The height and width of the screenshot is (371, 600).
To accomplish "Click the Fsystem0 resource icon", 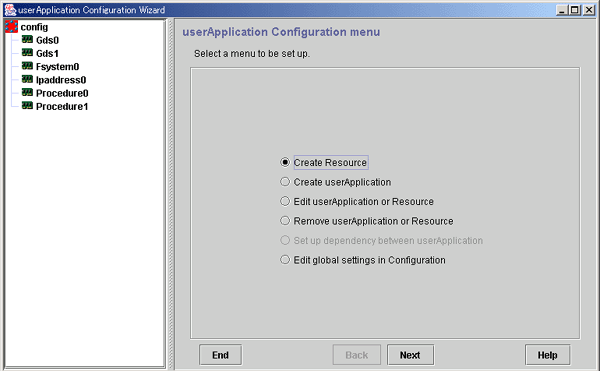I will (27, 66).
